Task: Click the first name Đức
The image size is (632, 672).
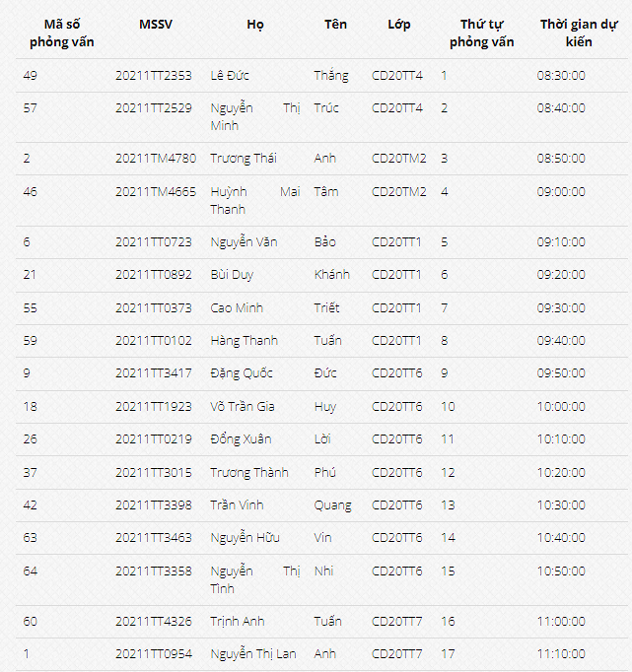Action: pos(325,373)
